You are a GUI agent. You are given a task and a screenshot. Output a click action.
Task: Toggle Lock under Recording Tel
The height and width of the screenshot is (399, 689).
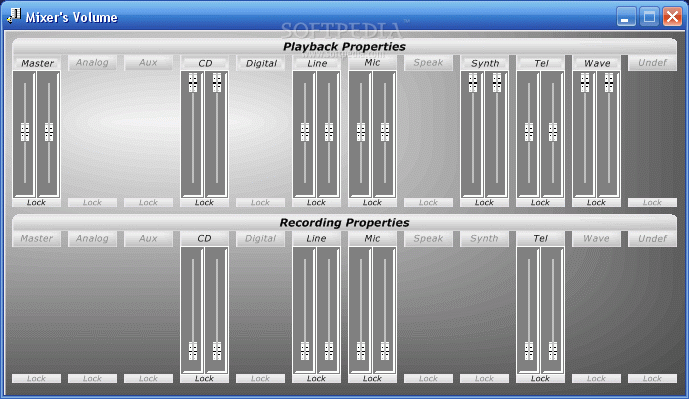pyautogui.click(x=540, y=378)
